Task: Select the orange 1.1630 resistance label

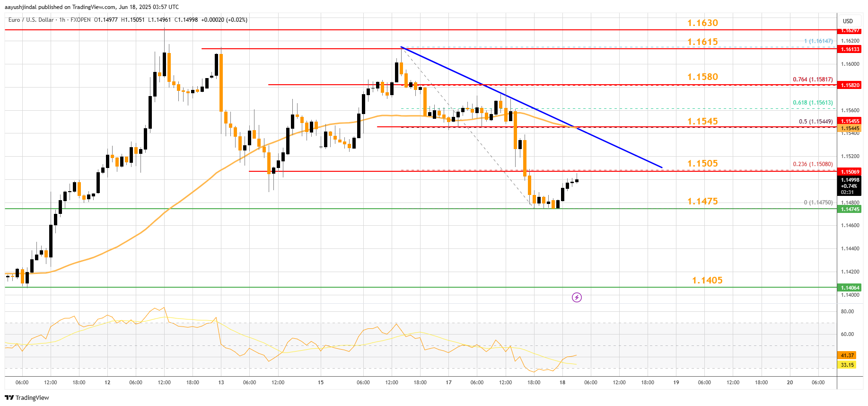Action: 702,23
